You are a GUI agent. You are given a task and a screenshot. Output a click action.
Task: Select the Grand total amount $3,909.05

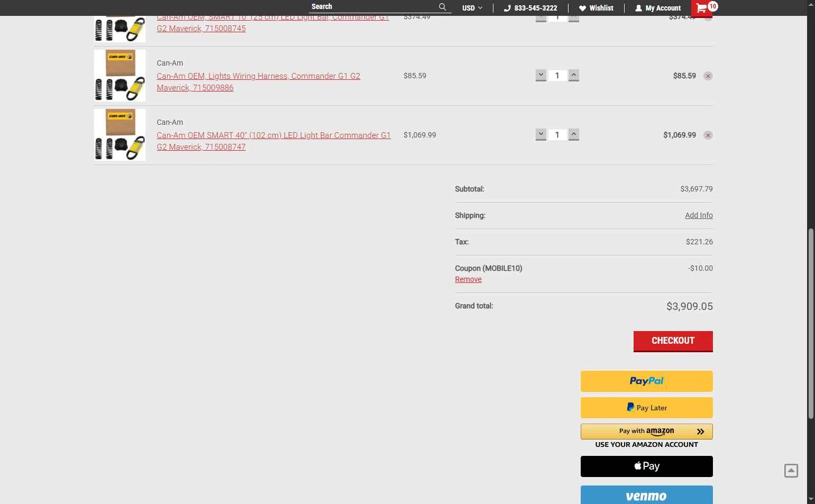pyautogui.click(x=689, y=306)
